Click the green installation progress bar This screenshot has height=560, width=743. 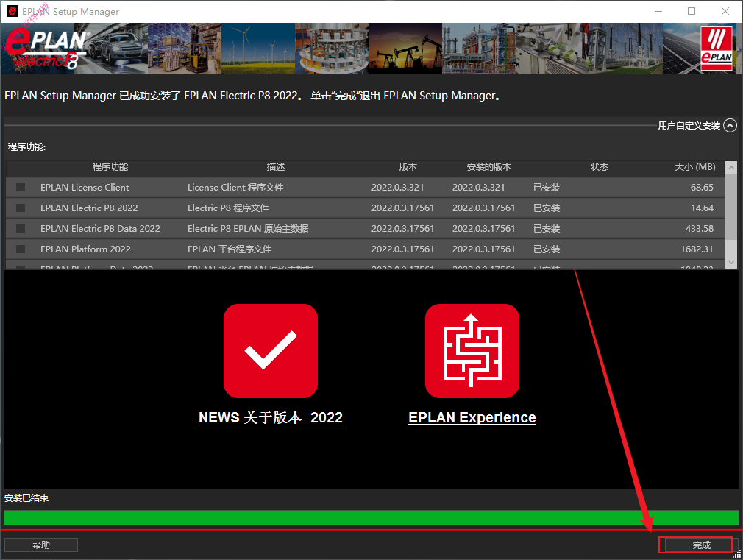[x=371, y=518]
